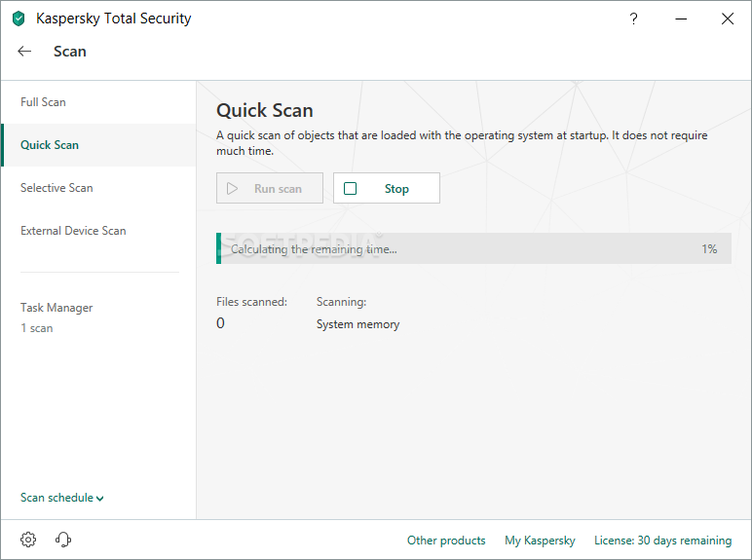Open the Selective Scan tab

point(98,188)
